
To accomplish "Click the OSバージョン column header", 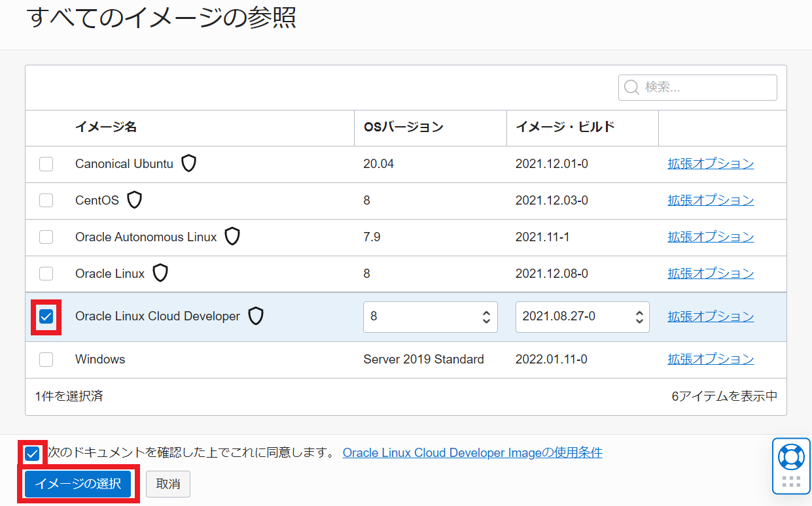I will (403, 127).
